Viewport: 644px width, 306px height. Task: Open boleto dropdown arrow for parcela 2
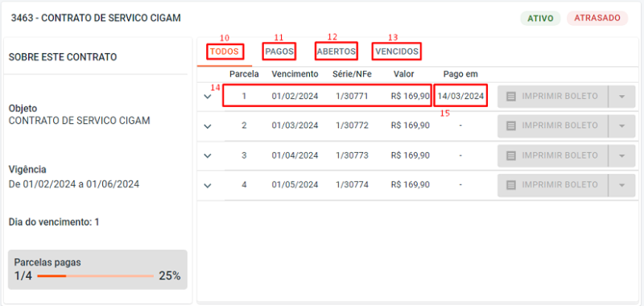click(x=621, y=126)
